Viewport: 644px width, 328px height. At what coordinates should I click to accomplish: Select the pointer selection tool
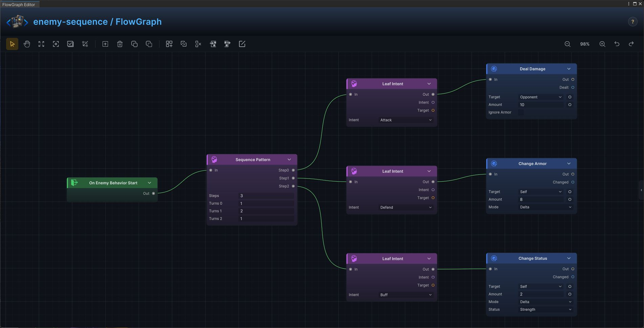(12, 44)
